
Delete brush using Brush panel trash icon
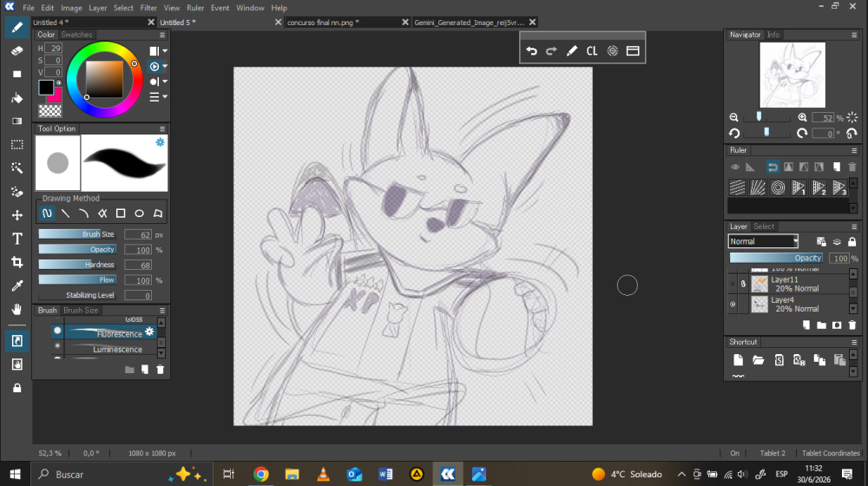pos(160,370)
